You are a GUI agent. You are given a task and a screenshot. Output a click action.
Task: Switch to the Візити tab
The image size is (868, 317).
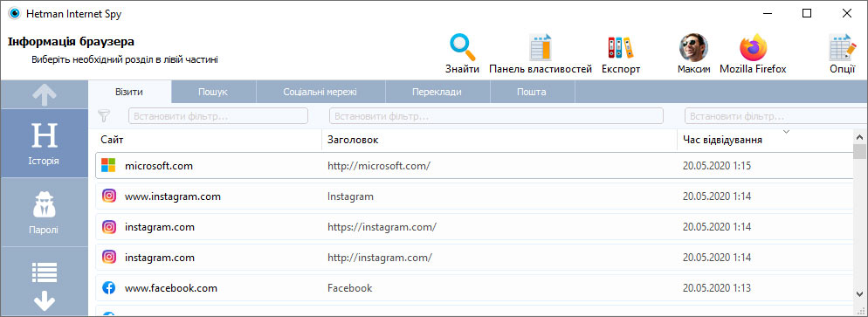[x=129, y=92]
